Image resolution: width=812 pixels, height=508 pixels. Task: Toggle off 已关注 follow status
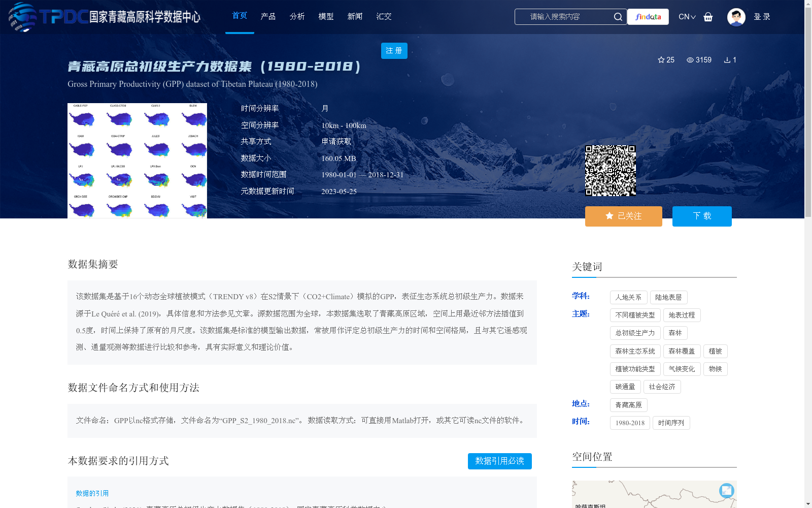point(623,216)
